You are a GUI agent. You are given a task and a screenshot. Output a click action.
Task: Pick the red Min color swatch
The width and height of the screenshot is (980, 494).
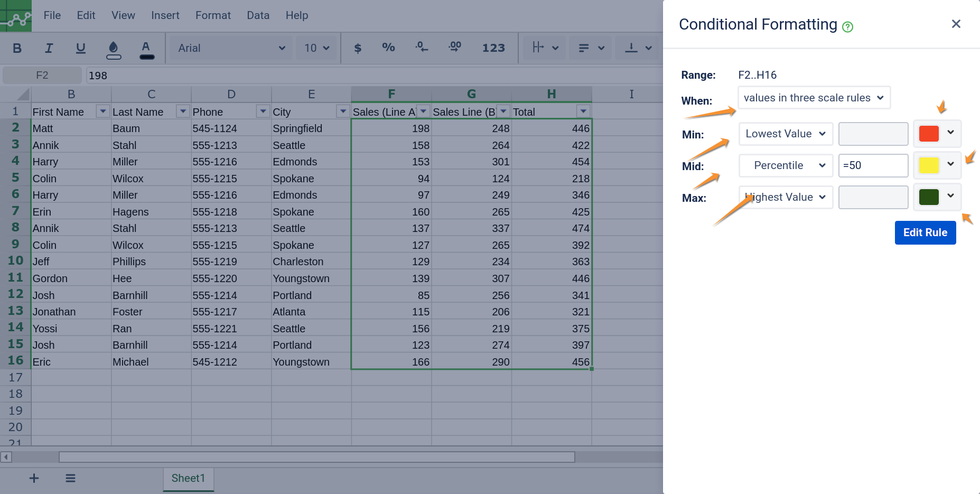point(928,134)
